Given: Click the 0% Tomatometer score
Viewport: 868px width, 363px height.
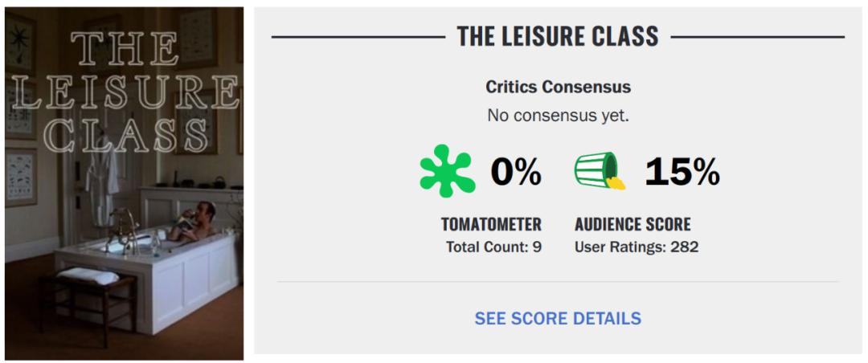Looking at the screenshot, I should (515, 172).
